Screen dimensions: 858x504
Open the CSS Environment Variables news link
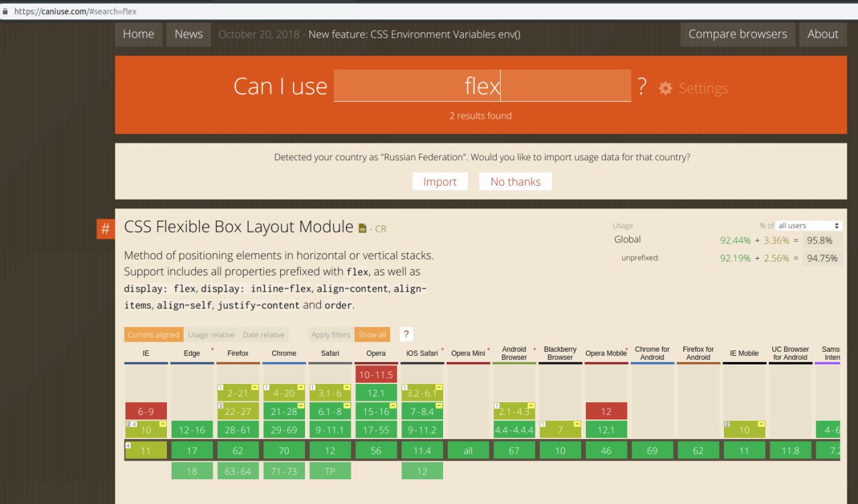[414, 34]
